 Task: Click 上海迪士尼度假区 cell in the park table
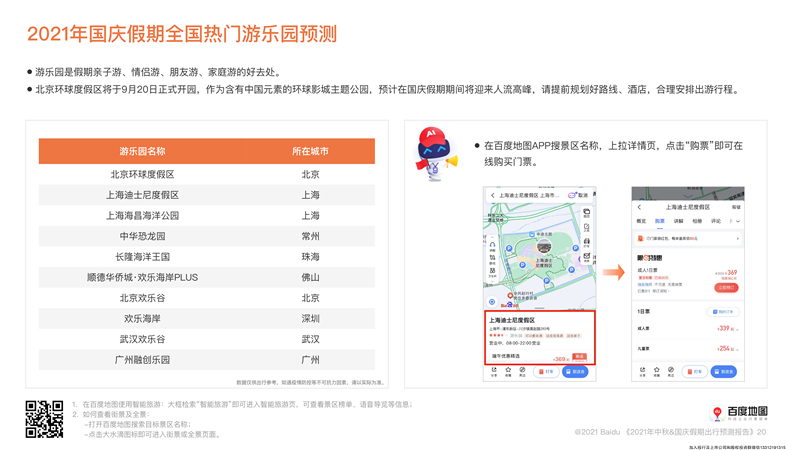pos(142,195)
